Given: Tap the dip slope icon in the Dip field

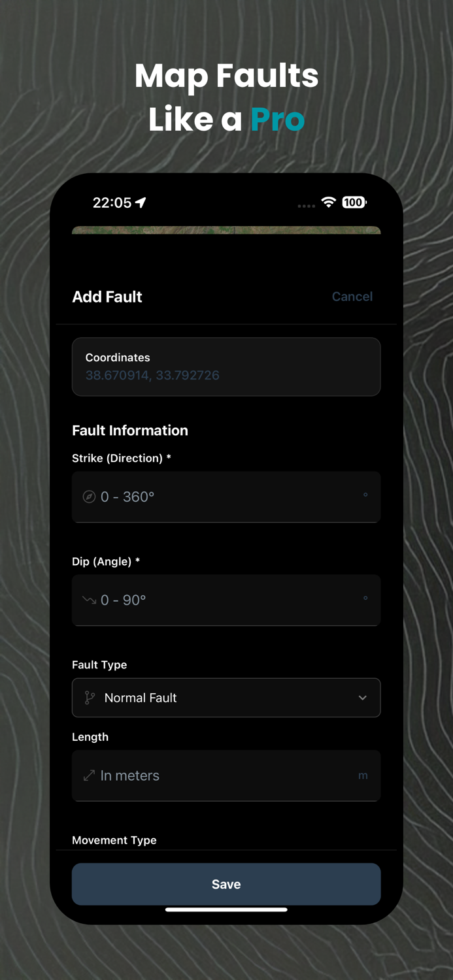Looking at the screenshot, I should tap(90, 600).
